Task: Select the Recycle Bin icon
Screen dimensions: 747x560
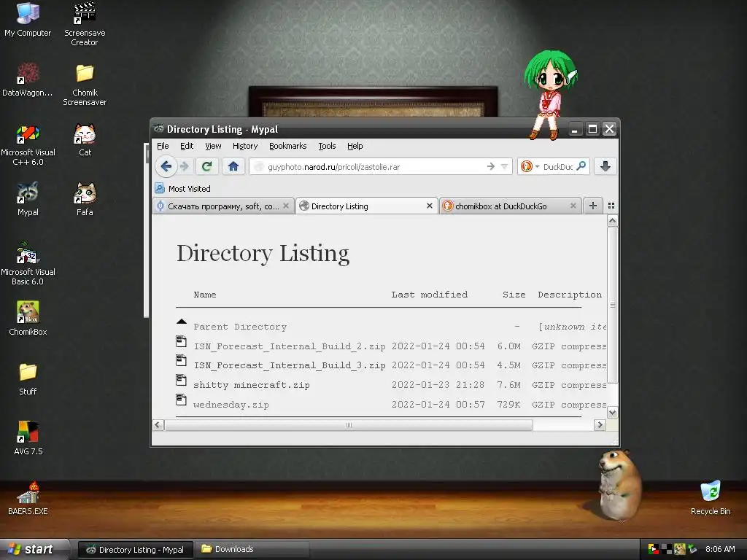Action: pos(711,498)
